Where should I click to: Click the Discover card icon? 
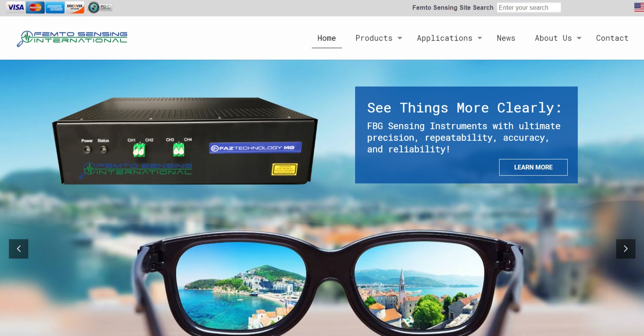coord(75,7)
